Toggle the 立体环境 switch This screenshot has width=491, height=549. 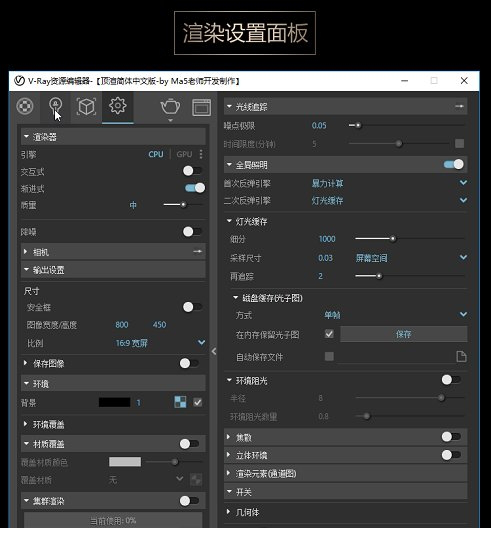[451, 455]
